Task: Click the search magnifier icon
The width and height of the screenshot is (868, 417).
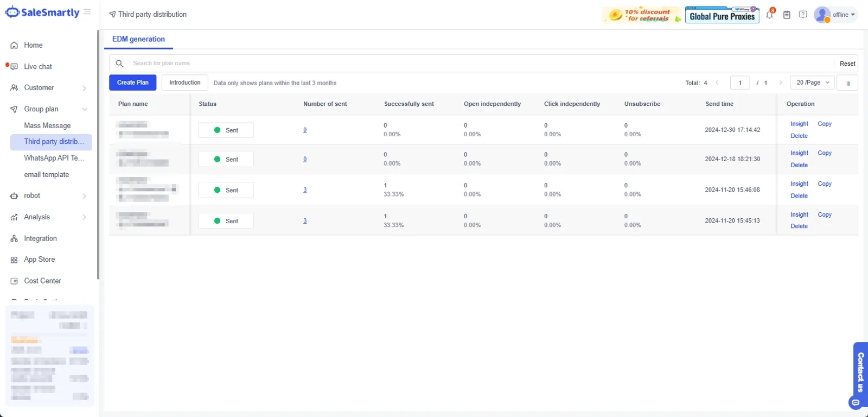Action: pyautogui.click(x=120, y=64)
